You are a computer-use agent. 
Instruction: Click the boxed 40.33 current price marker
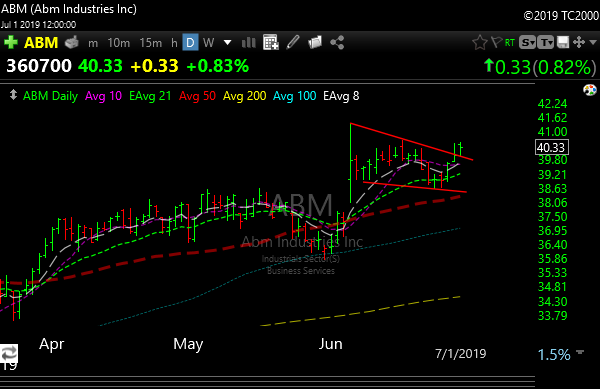click(x=551, y=147)
